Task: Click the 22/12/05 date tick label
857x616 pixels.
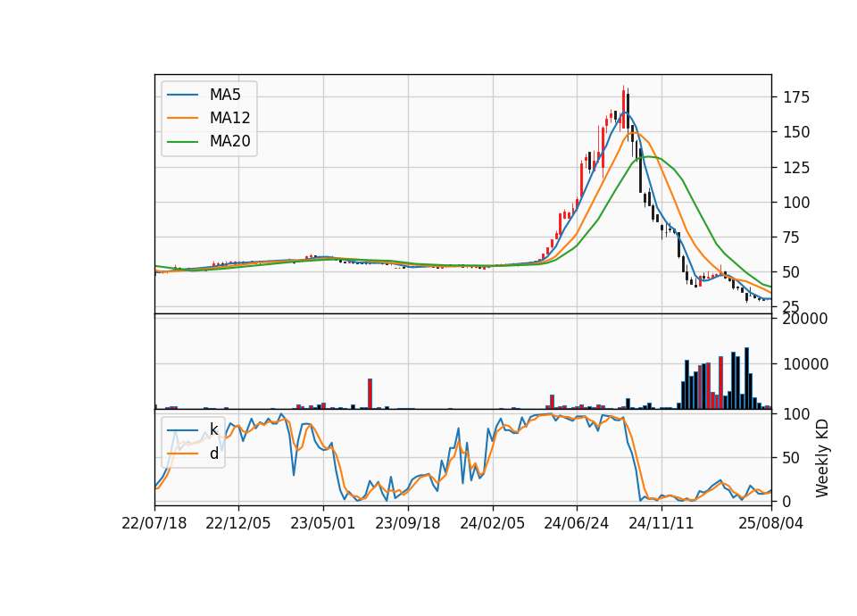Action: click(238, 523)
